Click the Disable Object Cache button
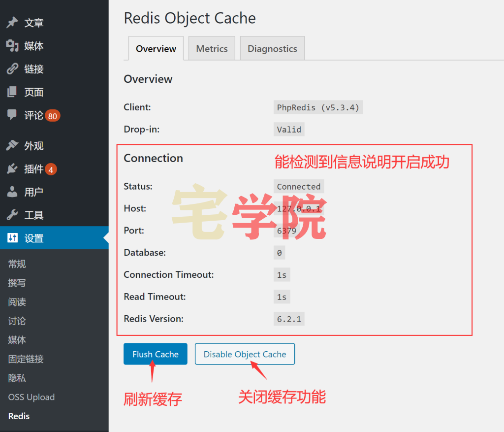Image resolution: width=504 pixels, height=432 pixels. tap(245, 354)
